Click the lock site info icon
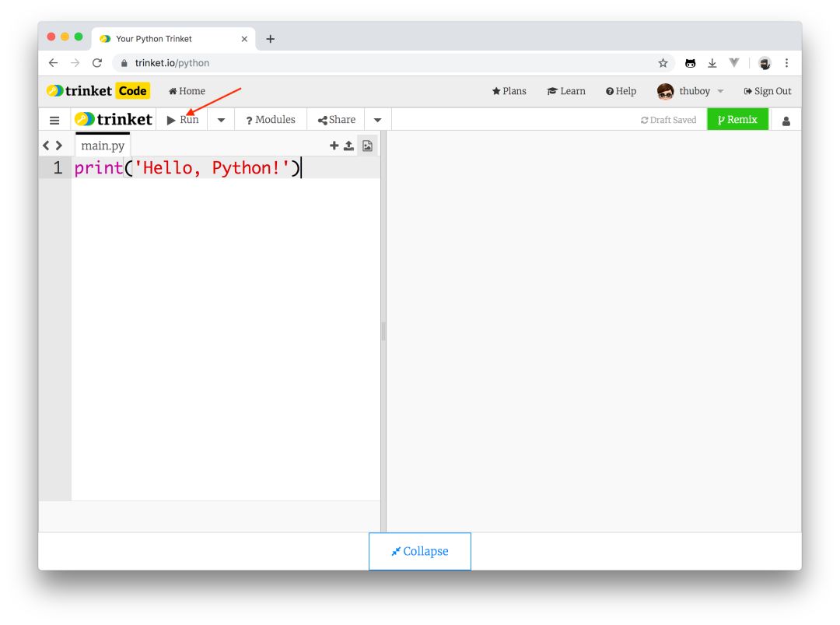The width and height of the screenshot is (840, 625). point(124,63)
